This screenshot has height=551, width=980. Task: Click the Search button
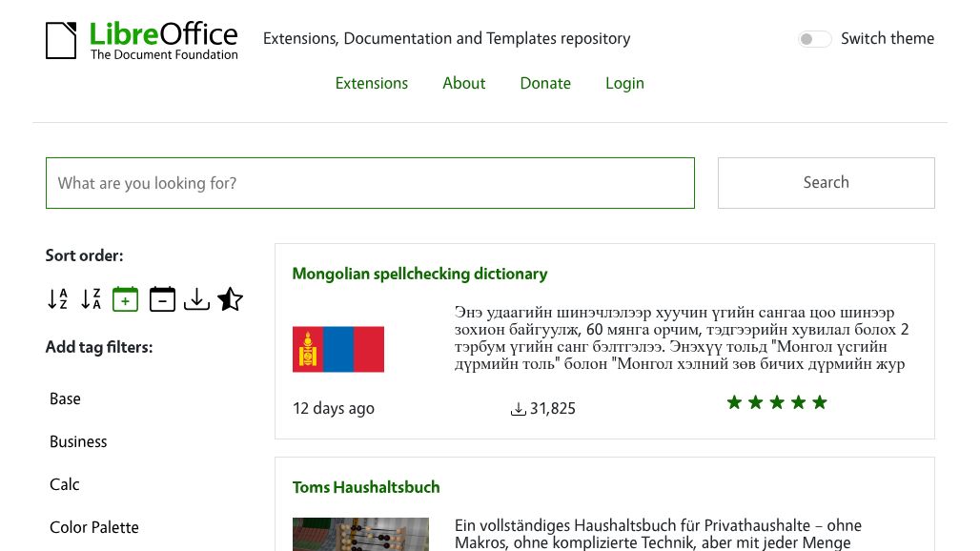coord(827,183)
